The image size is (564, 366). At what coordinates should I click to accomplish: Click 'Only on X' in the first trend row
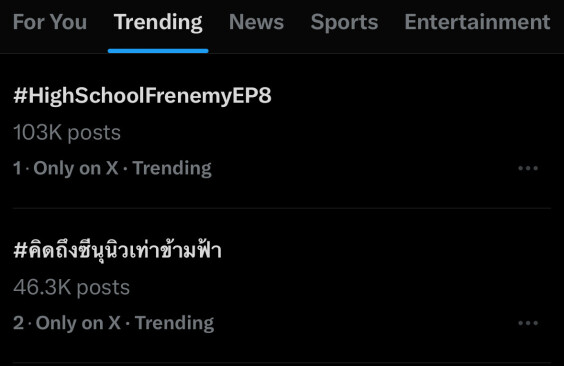76,168
